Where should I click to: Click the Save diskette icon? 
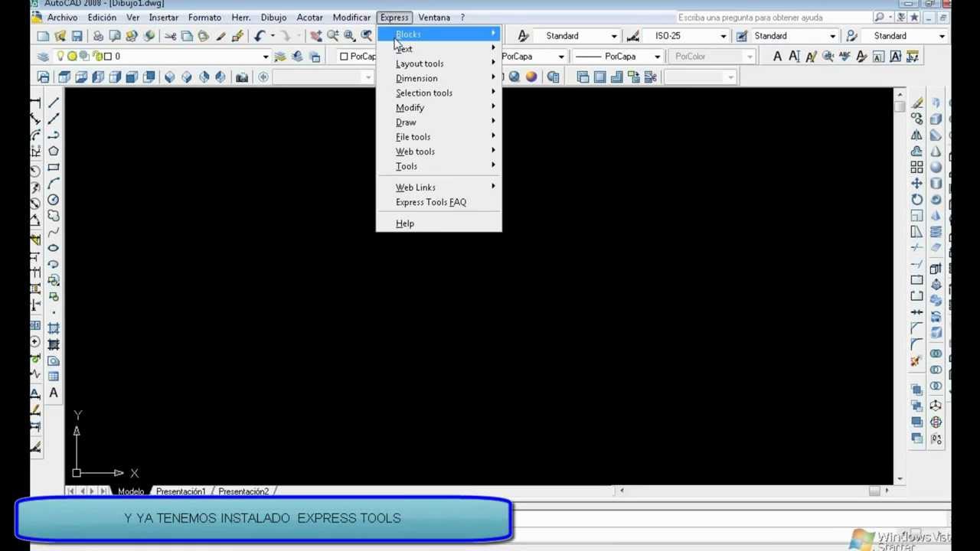[77, 36]
